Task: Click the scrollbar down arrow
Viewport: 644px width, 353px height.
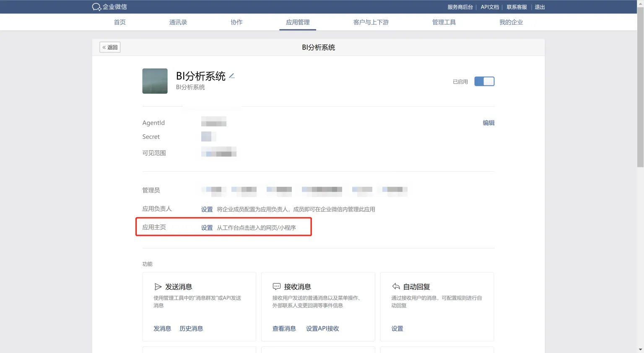Action: tap(640, 349)
